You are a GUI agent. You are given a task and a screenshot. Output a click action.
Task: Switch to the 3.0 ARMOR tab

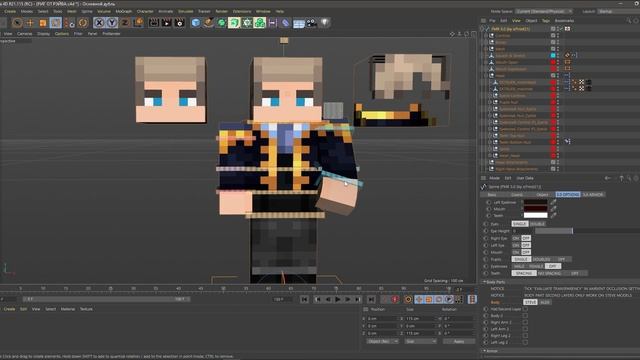[593, 195]
